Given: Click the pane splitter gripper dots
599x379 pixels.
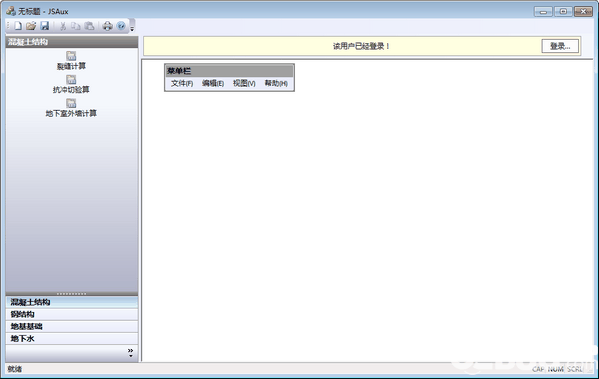Looking at the screenshot, I should (71, 294).
